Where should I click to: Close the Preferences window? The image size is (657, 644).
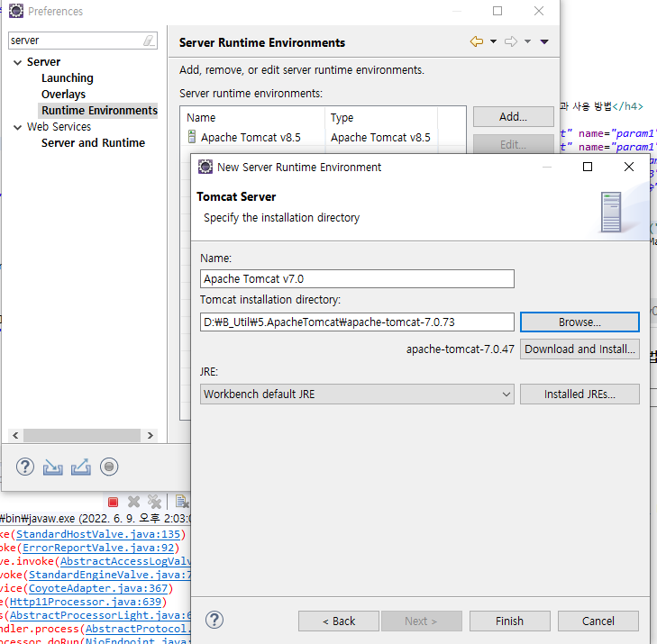coord(539,11)
